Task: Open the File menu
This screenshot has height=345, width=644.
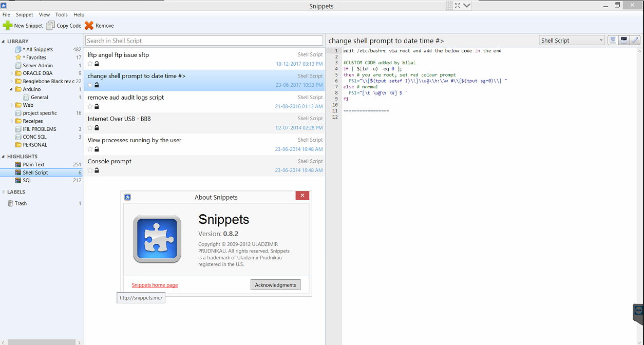Action: coord(6,15)
